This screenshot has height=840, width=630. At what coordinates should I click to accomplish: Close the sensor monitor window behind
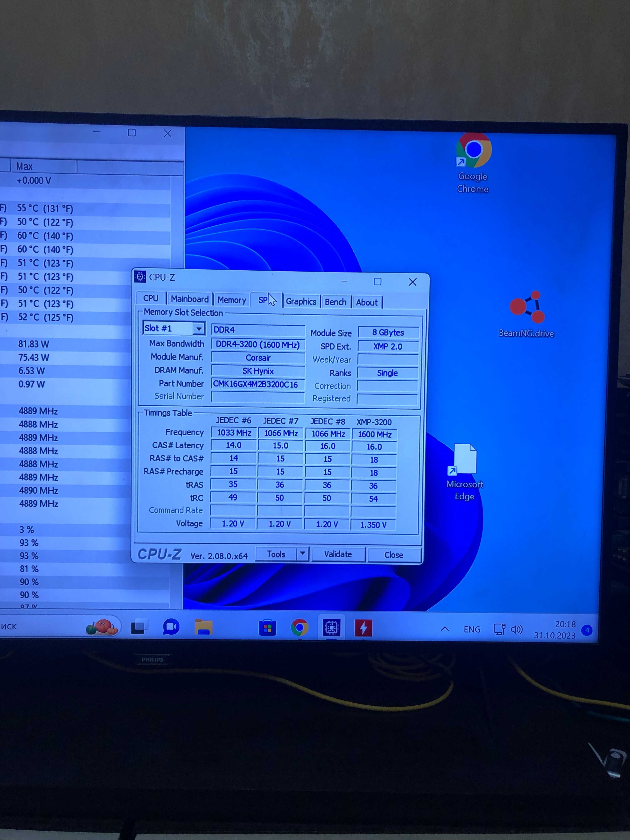pyautogui.click(x=167, y=133)
